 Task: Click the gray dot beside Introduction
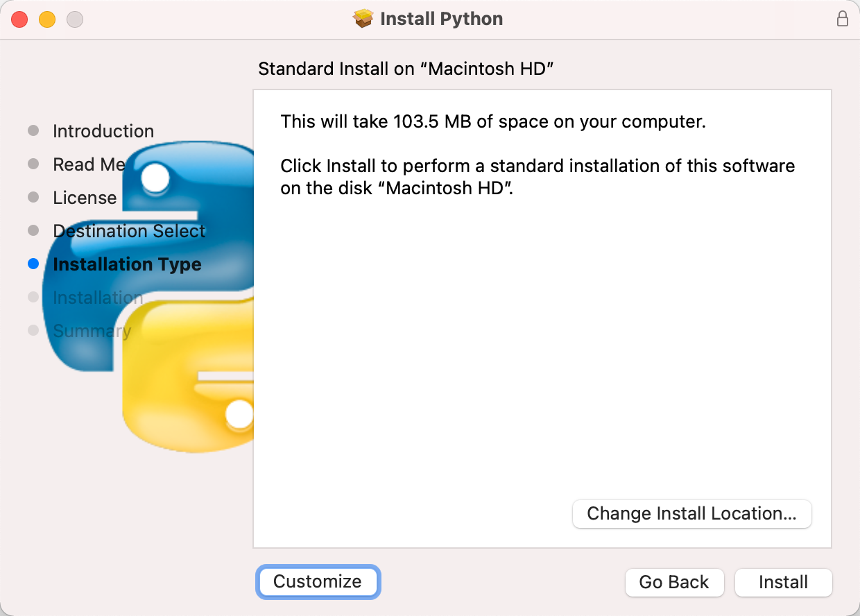pyautogui.click(x=33, y=130)
